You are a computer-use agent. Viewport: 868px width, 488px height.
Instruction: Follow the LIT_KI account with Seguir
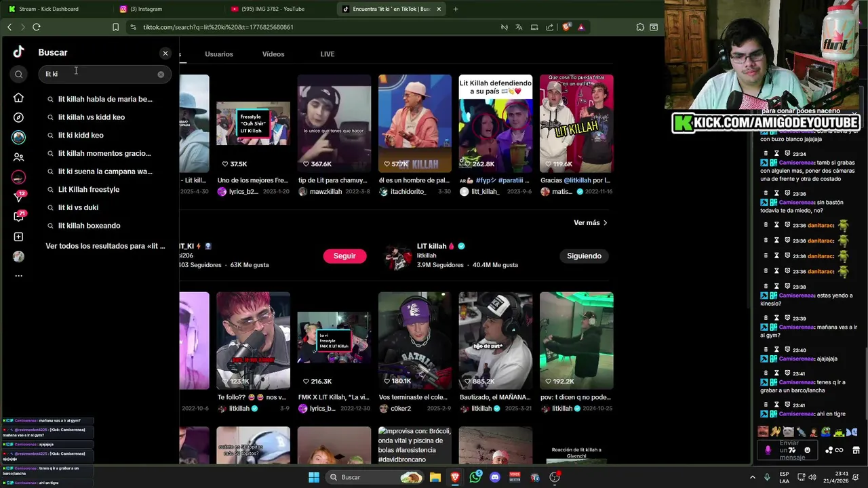(x=344, y=256)
